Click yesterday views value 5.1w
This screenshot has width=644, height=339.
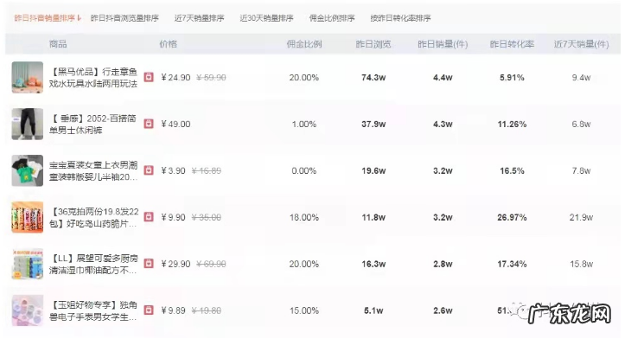pos(373,310)
